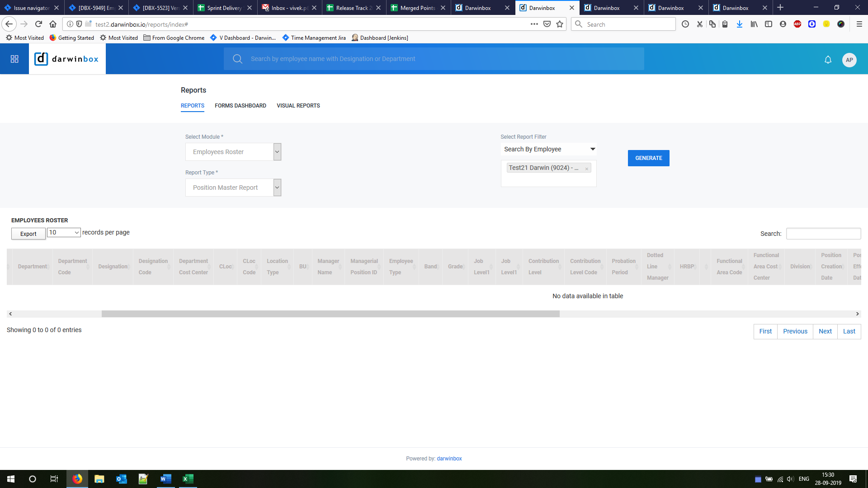Screen dimensions: 868x488
Task: Open the Search By Employee filter dropdown
Action: 548,149
